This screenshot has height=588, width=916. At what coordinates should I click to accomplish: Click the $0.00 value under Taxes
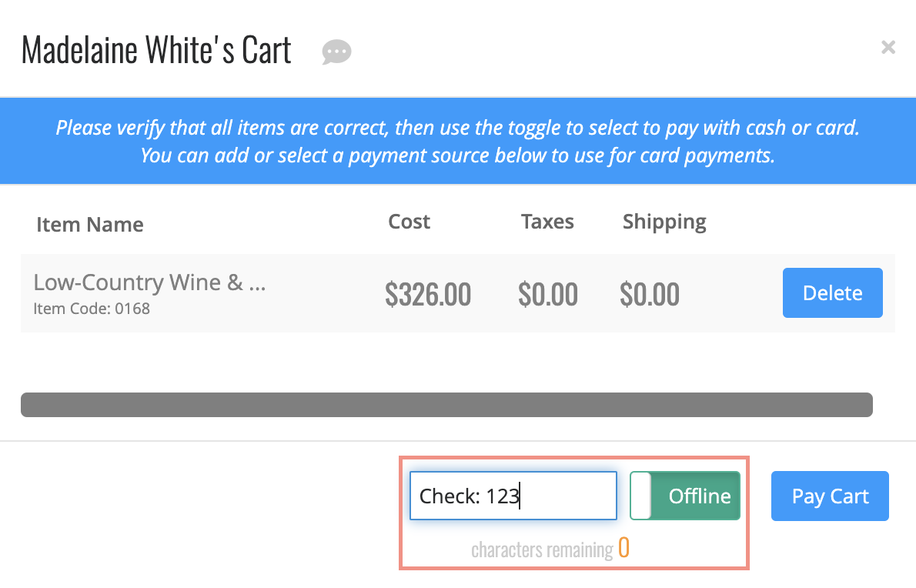coord(548,294)
